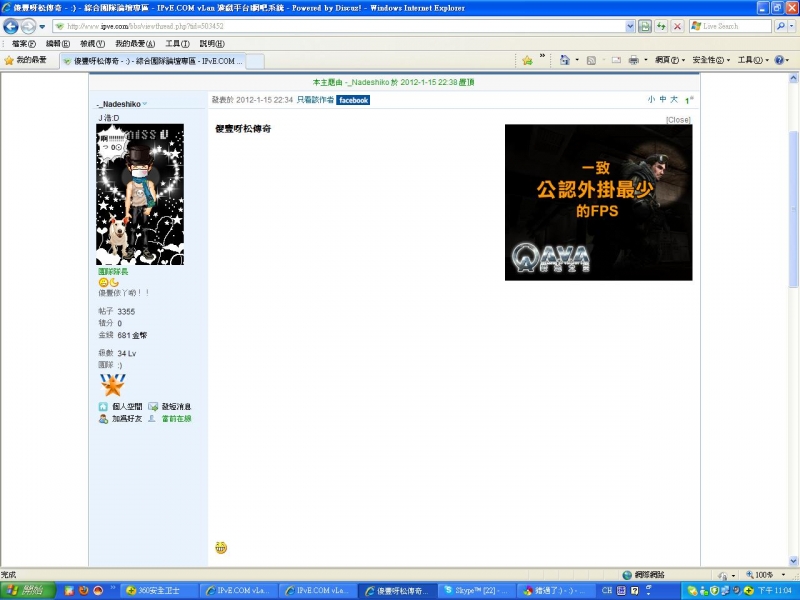Share with the facebook button
800x600 pixels.
point(353,100)
